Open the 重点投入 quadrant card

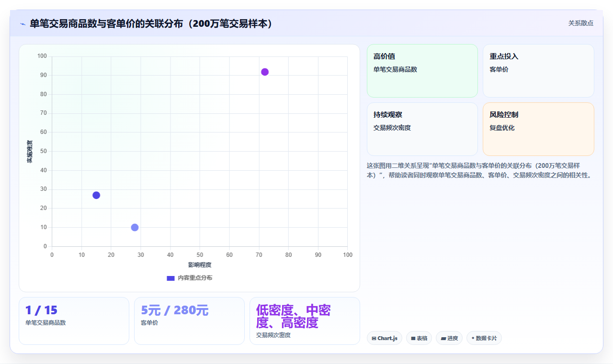(x=538, y=71)
